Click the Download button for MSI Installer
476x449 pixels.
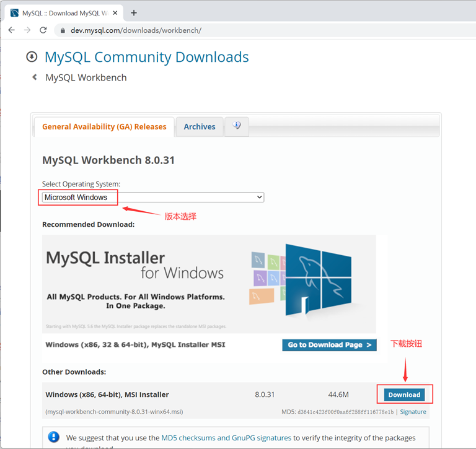[404, 395]
